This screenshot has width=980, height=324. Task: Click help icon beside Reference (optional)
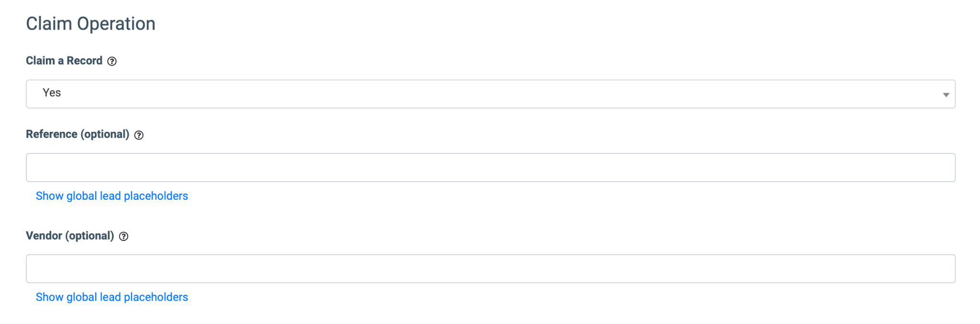coord(139,135)
